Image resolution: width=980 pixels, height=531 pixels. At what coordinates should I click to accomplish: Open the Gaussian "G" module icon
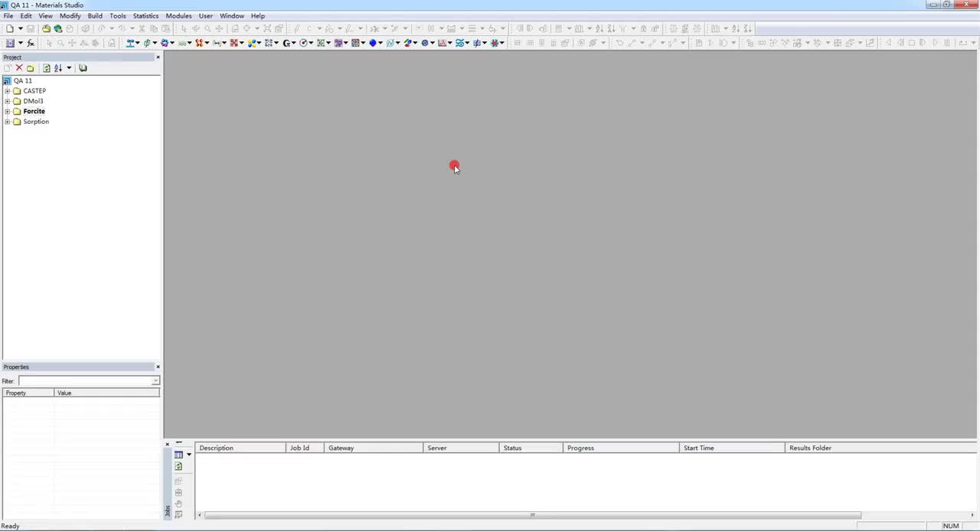click(286, 43)
